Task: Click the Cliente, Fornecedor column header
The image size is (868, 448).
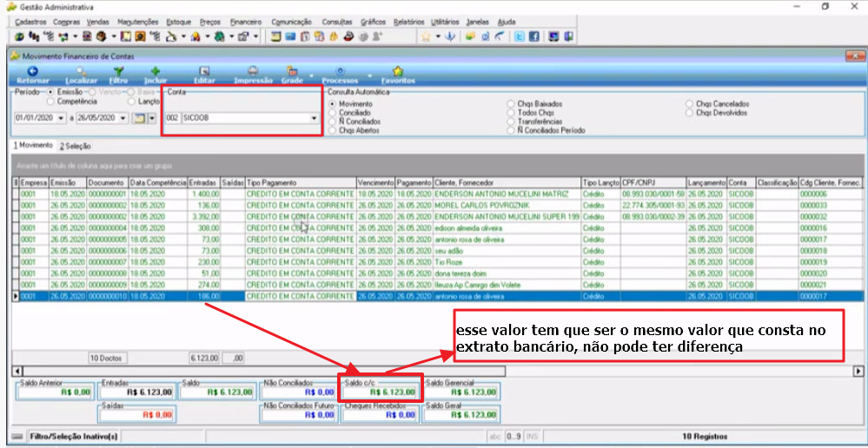Action: [507, 182]
